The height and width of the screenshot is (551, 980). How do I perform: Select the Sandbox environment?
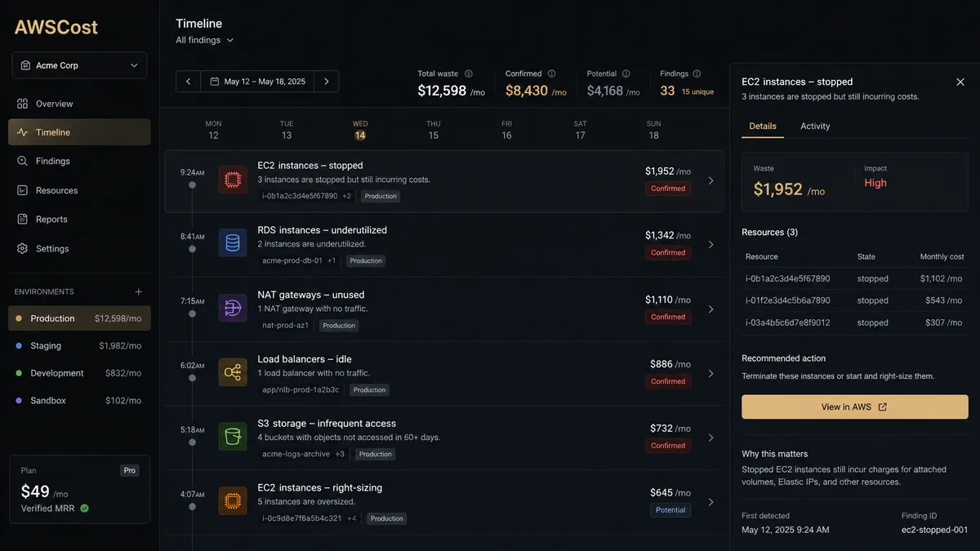point(79,401)
